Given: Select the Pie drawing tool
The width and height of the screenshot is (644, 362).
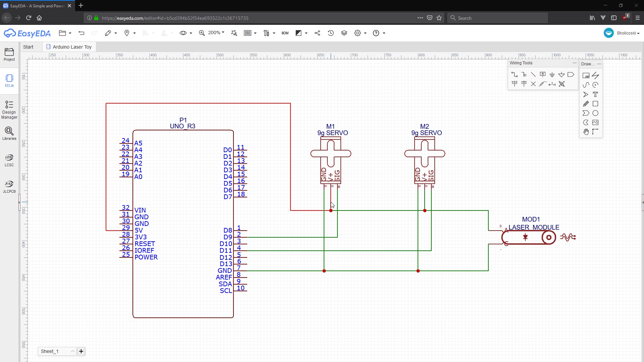Looking at the screenshot, I should 586,122.
